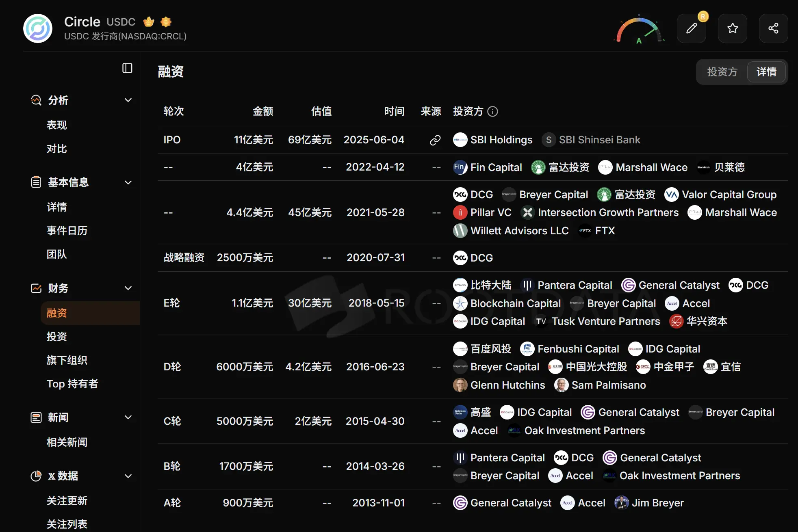This screenshot has height=532, width=798.
Task: Open 关注列表 in the sidebar
Action: [x=67, y=524]
